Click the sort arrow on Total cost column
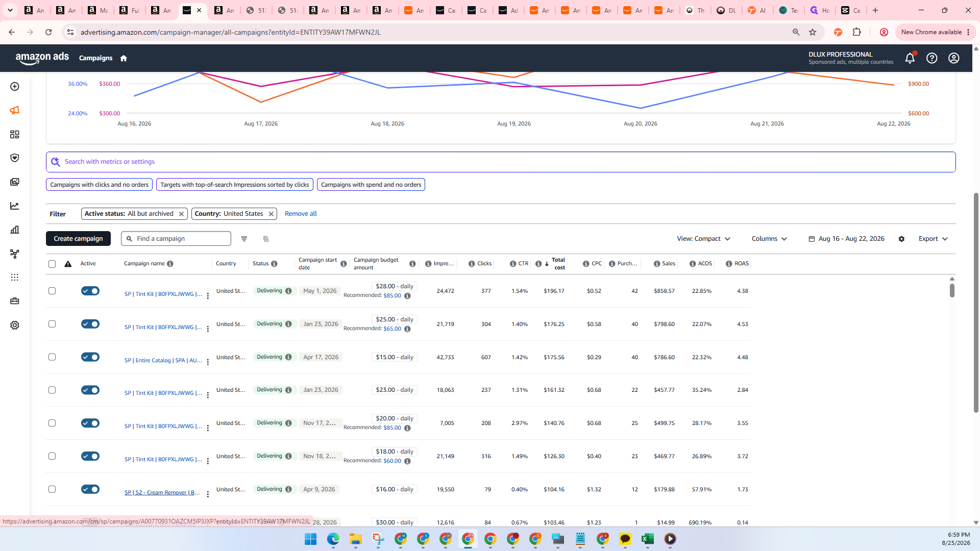Image resolution: width=980 pixels, height=551 pixels. tap(547, 264)
